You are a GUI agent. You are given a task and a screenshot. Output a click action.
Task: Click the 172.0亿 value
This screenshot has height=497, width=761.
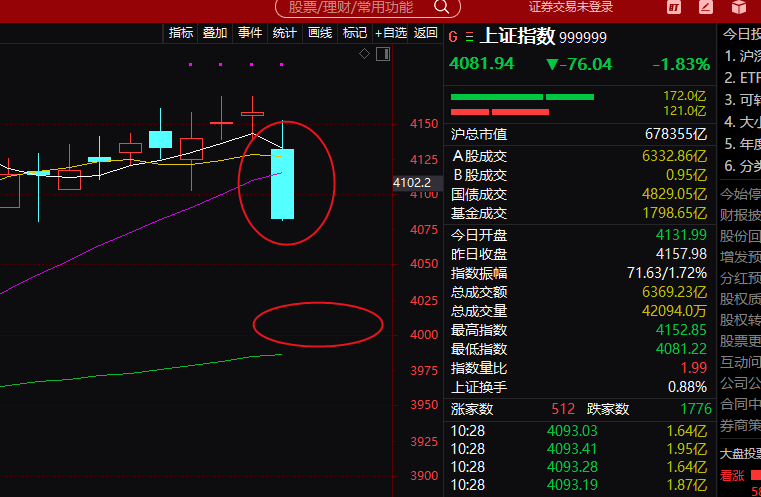pyautogui.click(x=685, y=96)
